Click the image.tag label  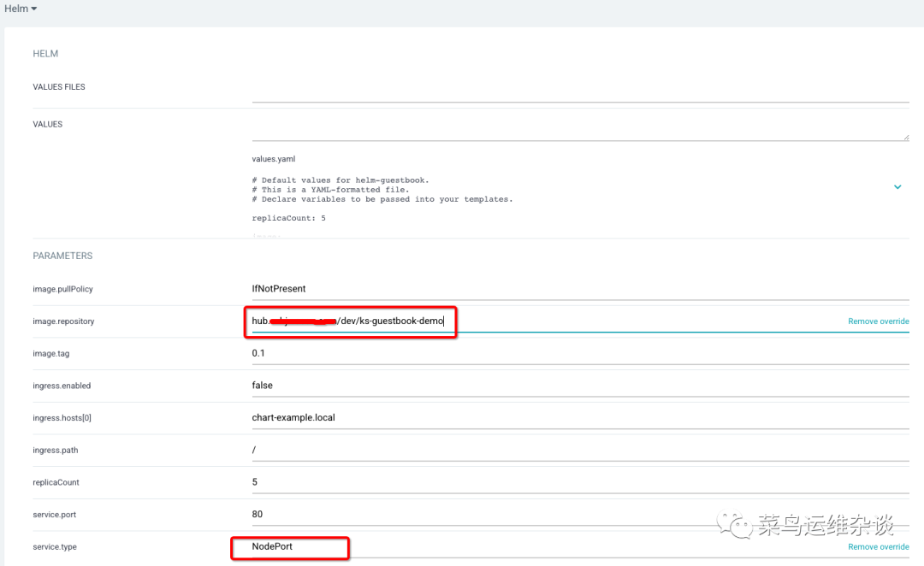[x=51, y=354]
